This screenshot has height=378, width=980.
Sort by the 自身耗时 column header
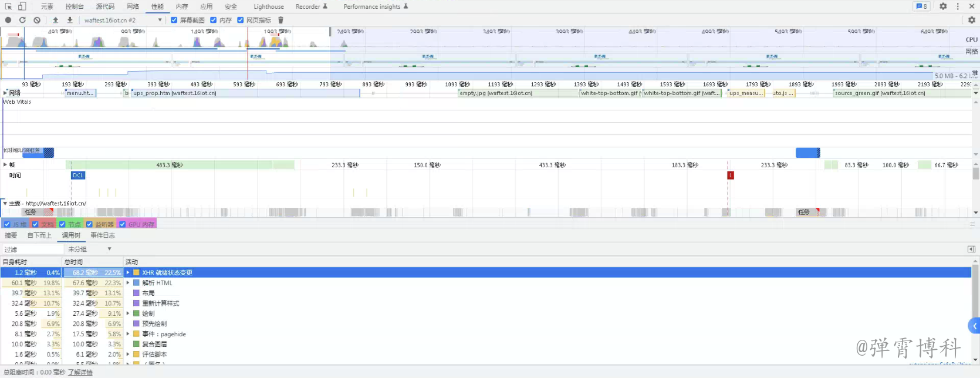point(31,262)
